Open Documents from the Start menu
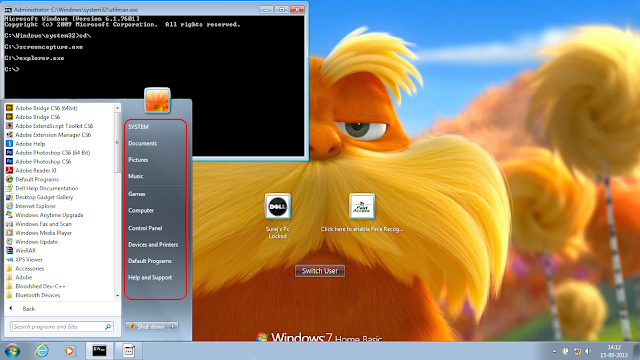 142,144
